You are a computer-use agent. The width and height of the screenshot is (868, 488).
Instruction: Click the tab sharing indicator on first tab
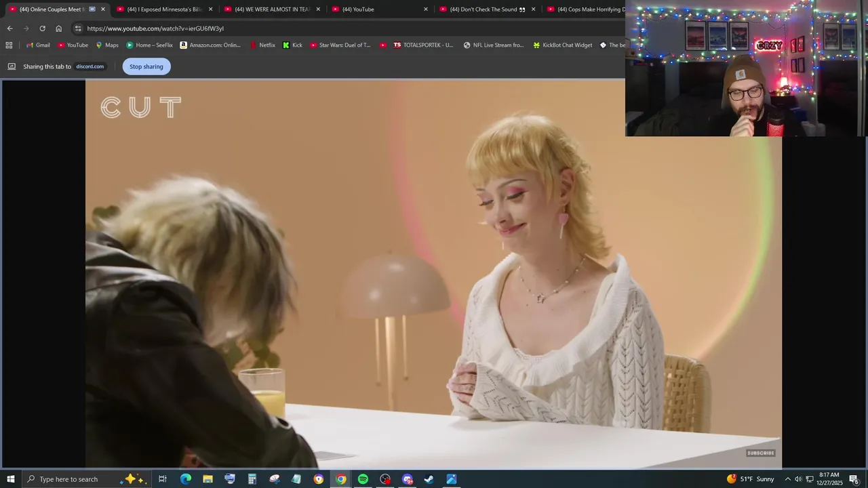92,9
